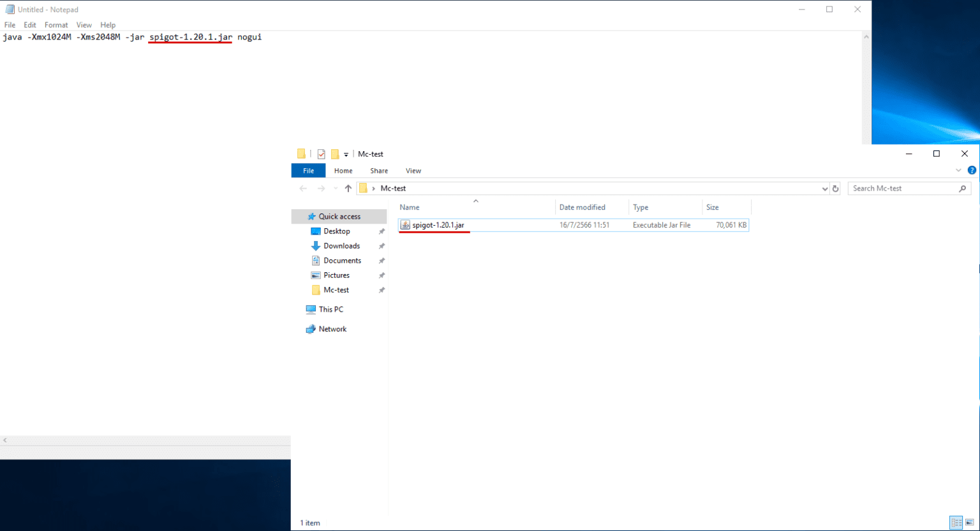The image size is (980, 531).
Task: Select the spigot-1.20.1.jar executable jar icon
Action: [405, 225]
